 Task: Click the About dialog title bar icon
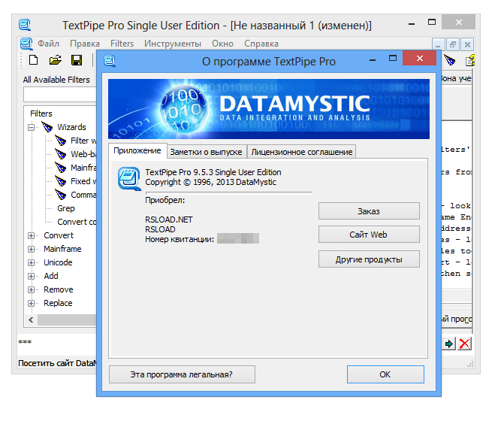(x=110, y=61)
